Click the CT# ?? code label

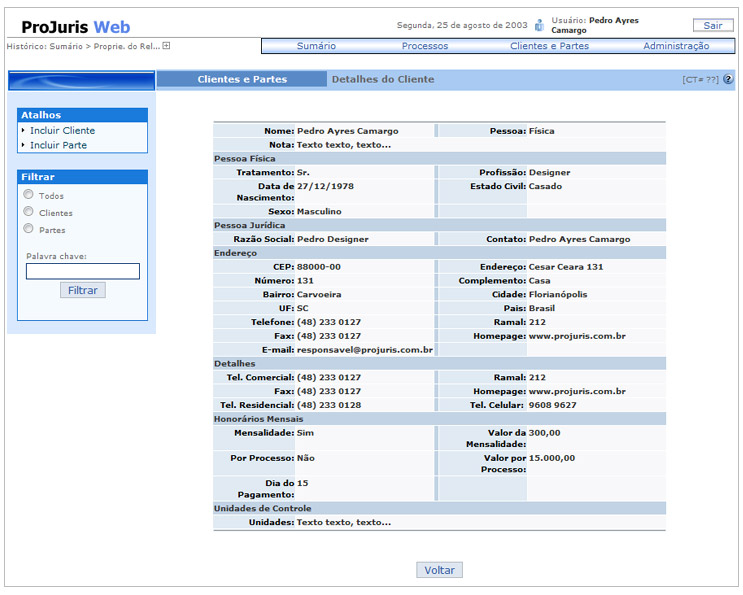[x=700, y=79]
